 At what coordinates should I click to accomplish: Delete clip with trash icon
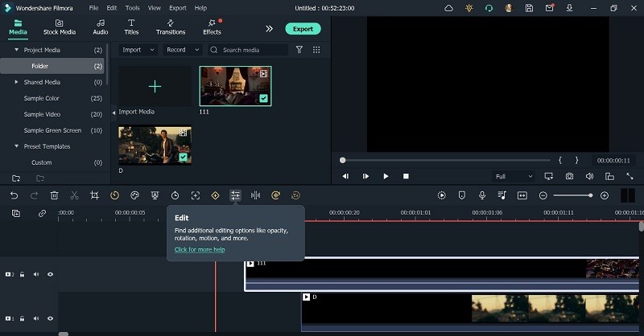(54, 195)
